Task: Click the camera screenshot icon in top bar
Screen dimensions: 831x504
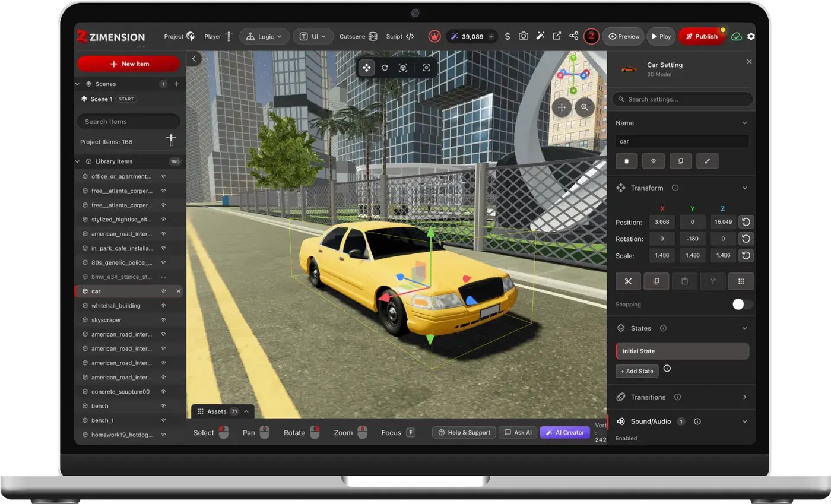Action: pyautogui.click(x=523, y=36)
